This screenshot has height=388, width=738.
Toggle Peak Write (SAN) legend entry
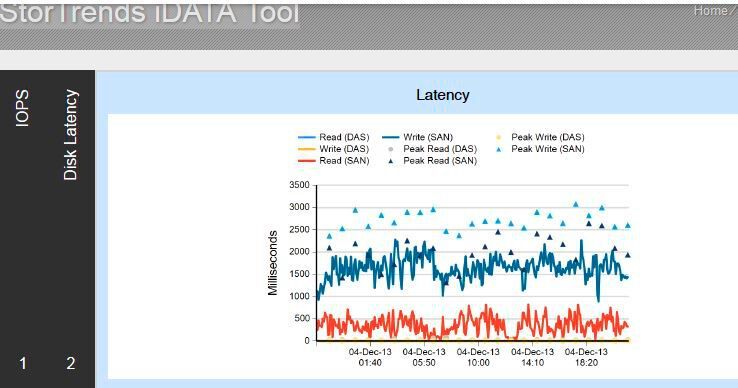point(540,149)
